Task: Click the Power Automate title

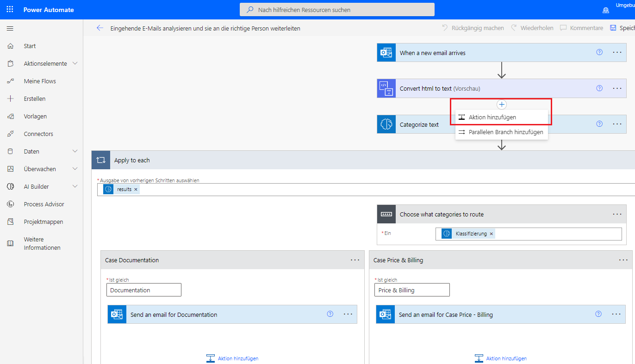Action: coord(49,10)
